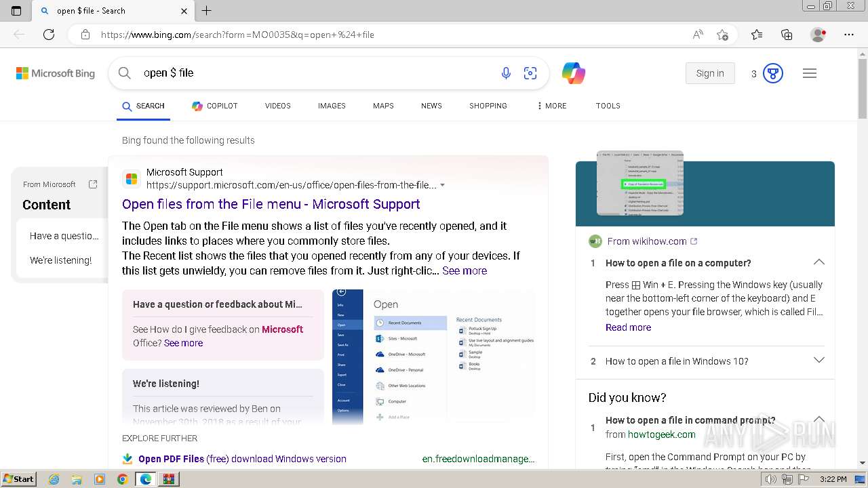Open Microsoft Rewards medal icon
The image size is (868, 488).
pos(773,73)
